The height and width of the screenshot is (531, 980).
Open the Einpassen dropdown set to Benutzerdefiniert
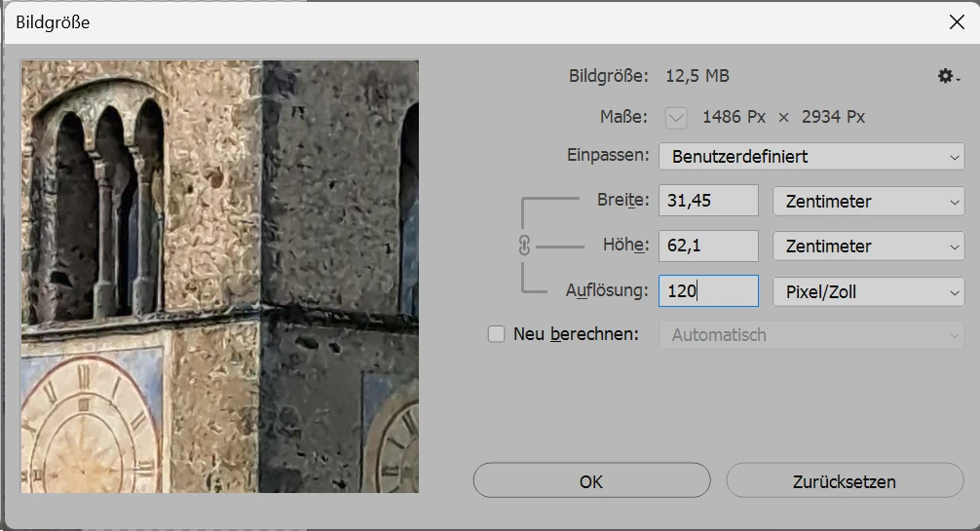[x=811, y=156]
